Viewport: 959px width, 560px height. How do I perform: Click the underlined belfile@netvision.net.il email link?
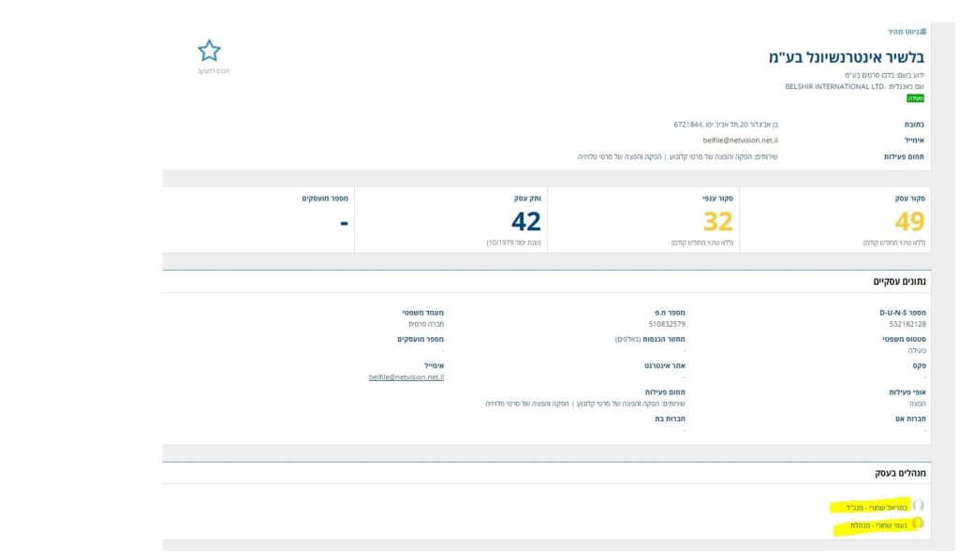[406, 377]
